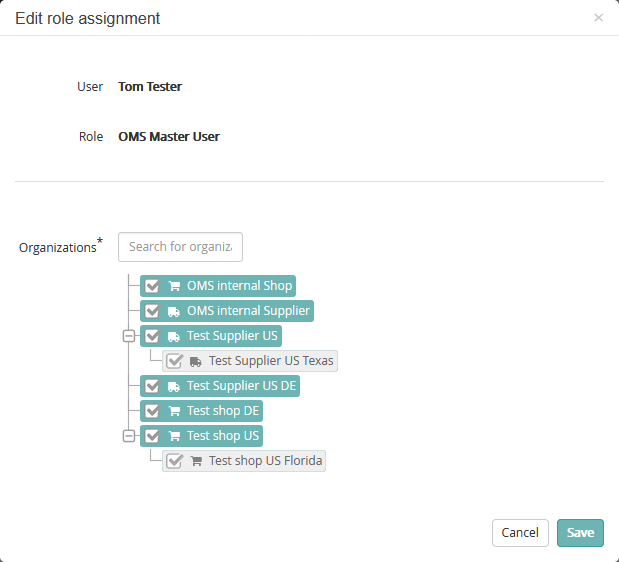The width and height of the screenshot is (619, 562).
Task: Click the cart icon beside Test shop US Florida
Action: point(196,461)
